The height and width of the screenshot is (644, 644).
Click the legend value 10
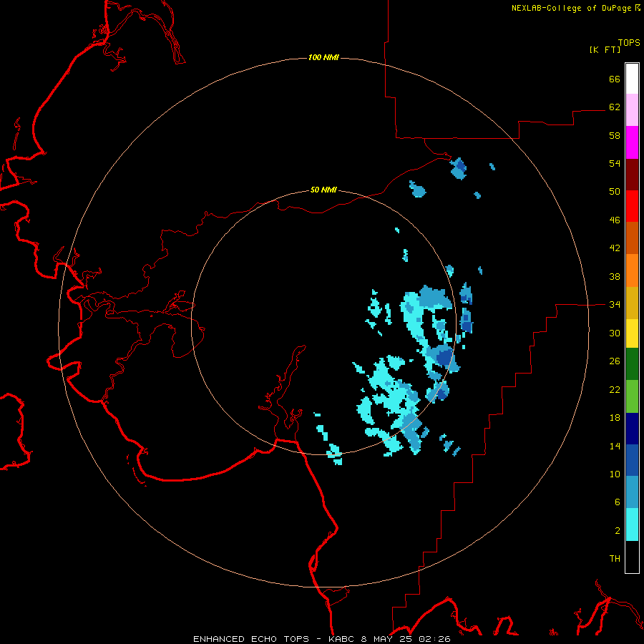pyautogui.click(x=615, y=474)
